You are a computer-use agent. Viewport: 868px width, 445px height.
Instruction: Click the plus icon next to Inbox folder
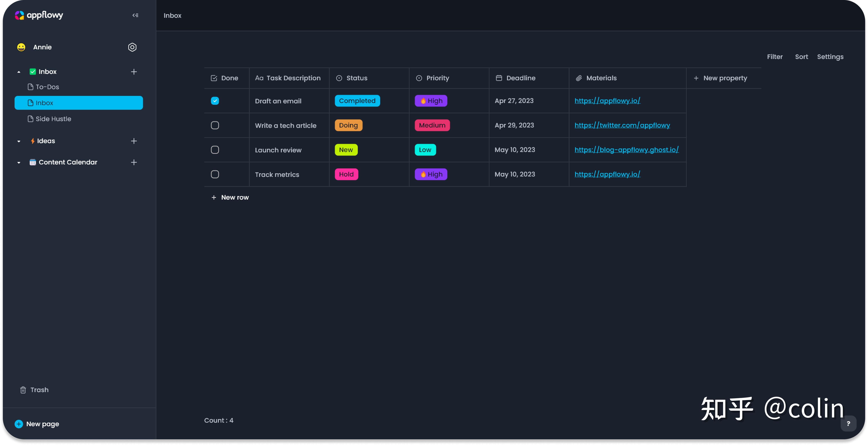[x=134, y=71]
